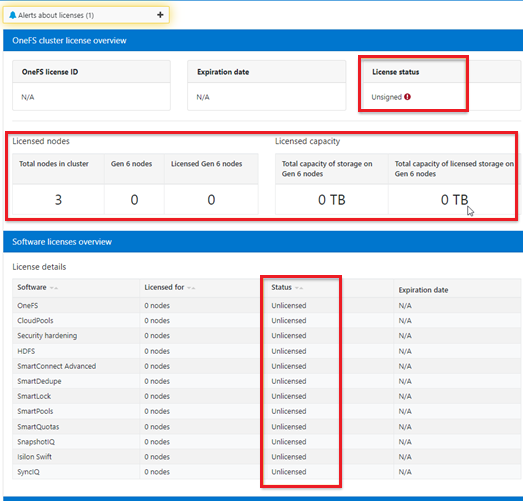This screenshot has height=501, width=523.
Task: Select the SnapshotIQ license row
Action: point(267,442)
